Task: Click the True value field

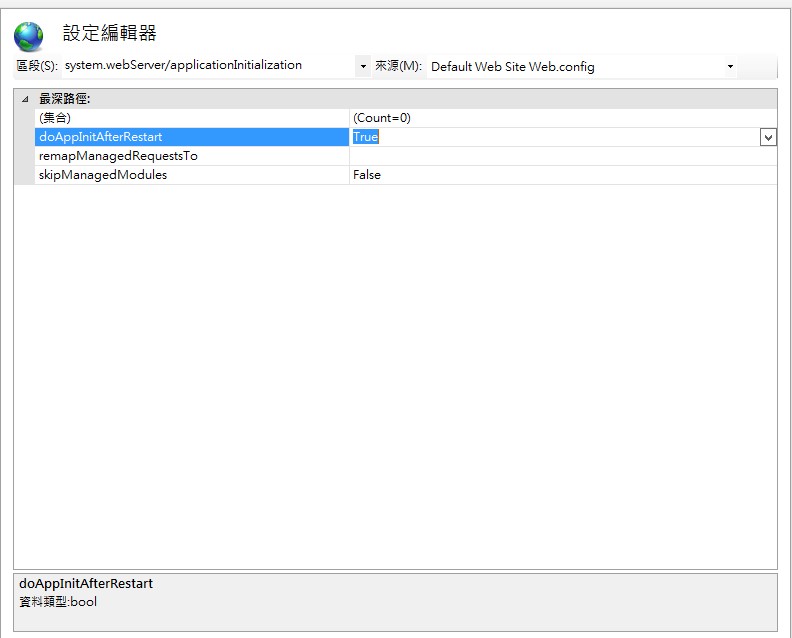Action: tap(555, 137)
